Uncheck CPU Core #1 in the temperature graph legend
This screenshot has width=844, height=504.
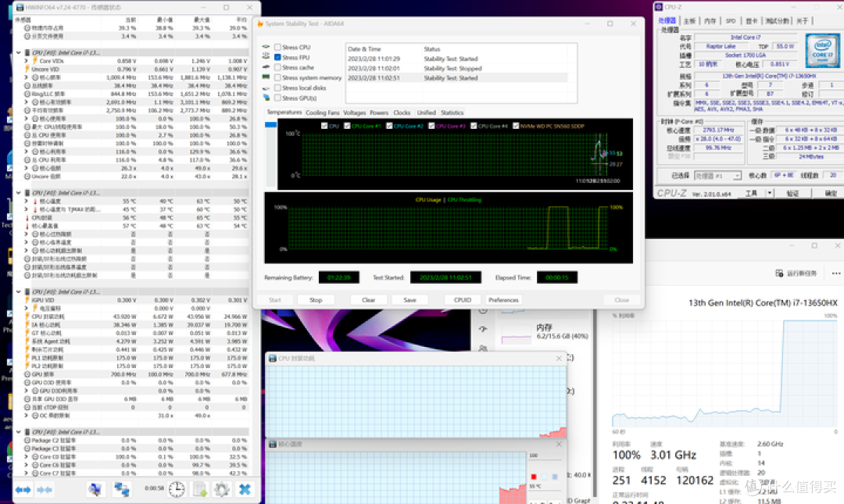pyautogui.click(x=347, y=126)
